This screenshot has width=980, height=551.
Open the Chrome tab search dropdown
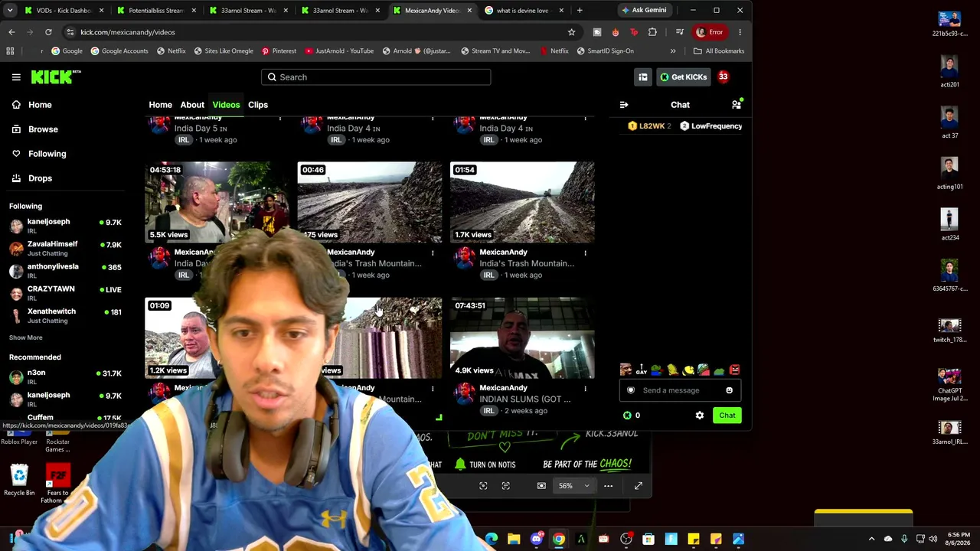click(10, 10)
